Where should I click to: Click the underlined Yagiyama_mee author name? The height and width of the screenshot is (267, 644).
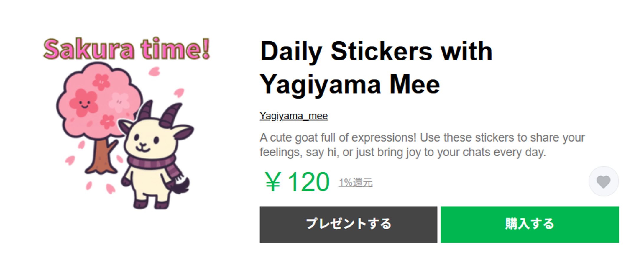click(293, 116)
